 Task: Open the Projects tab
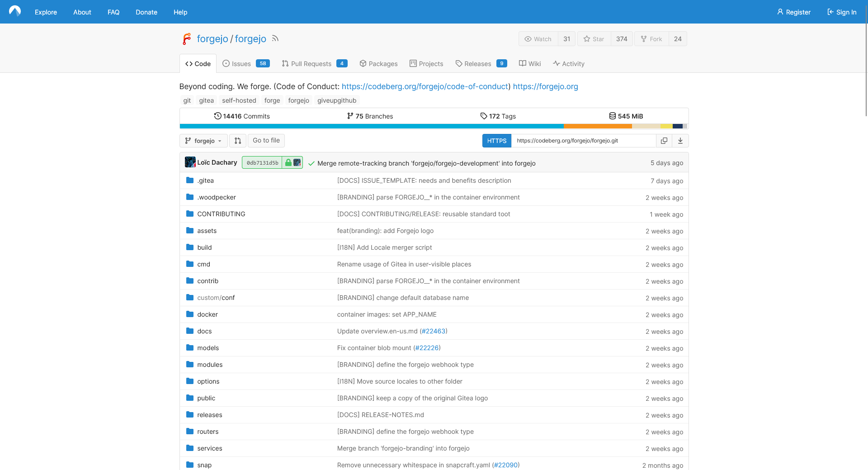[426, 64]
